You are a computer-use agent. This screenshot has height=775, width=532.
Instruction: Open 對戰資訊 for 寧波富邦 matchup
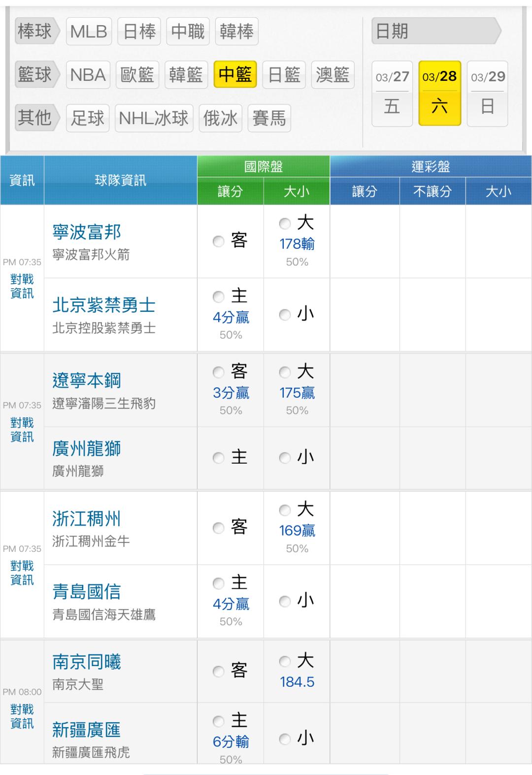[x=22, y=286]
